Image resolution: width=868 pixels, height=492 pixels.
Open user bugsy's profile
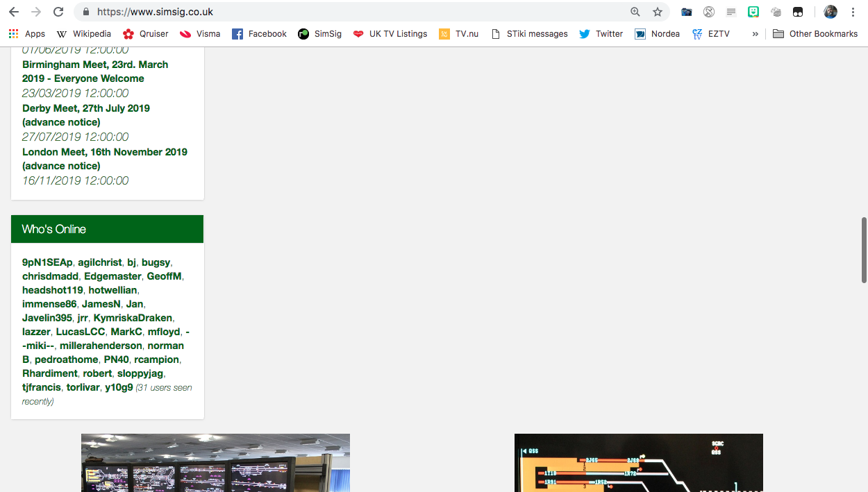pos(156,262)
